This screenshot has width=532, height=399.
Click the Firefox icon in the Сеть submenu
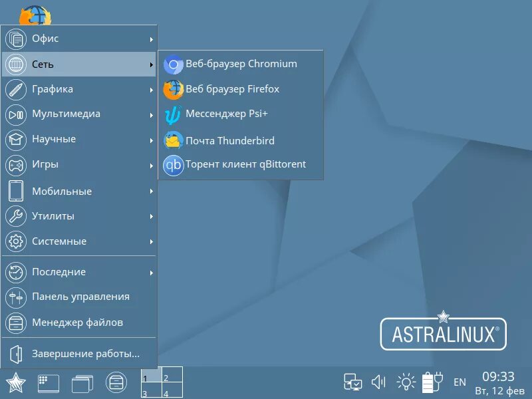tap(174, 90)
